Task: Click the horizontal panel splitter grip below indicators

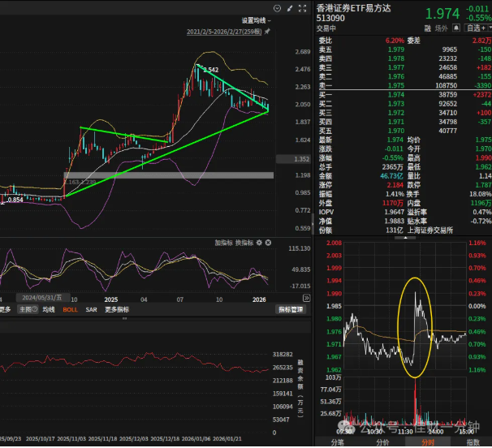Action: [x=124, y=318]
